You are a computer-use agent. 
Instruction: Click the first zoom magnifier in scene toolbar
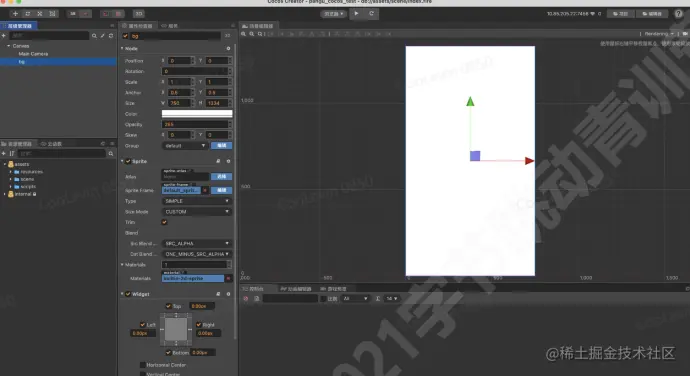point(243,34)
